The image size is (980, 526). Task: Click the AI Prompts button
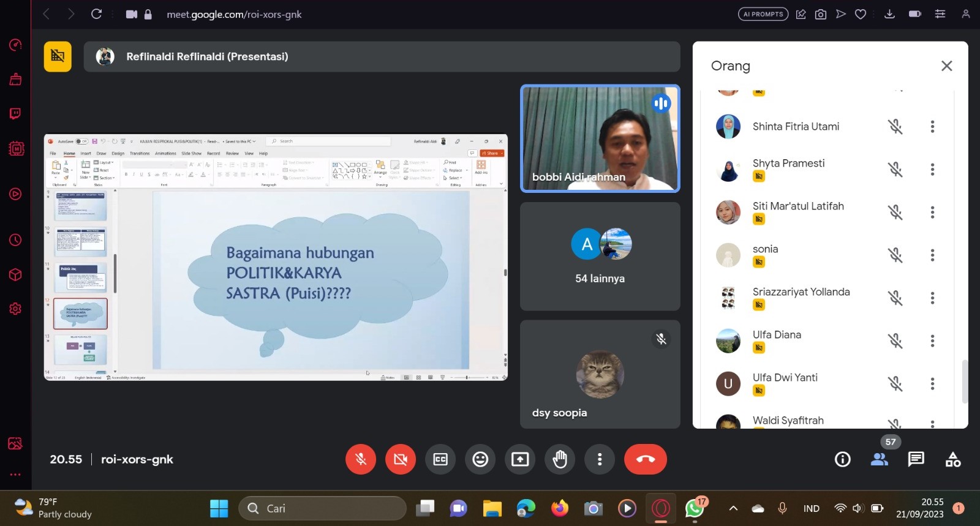pyautogui.click(x=763, y=14)
